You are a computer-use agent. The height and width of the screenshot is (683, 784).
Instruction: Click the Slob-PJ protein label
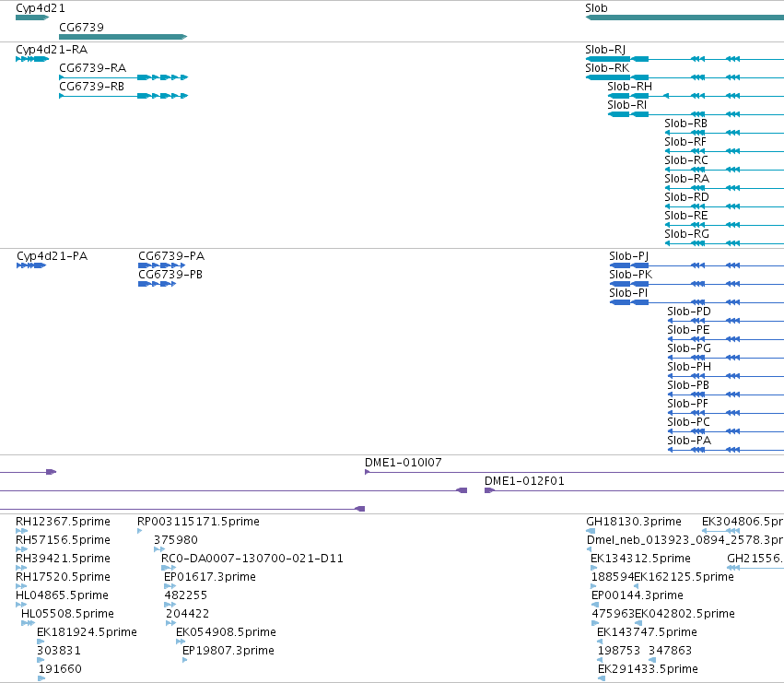[628, 256]
